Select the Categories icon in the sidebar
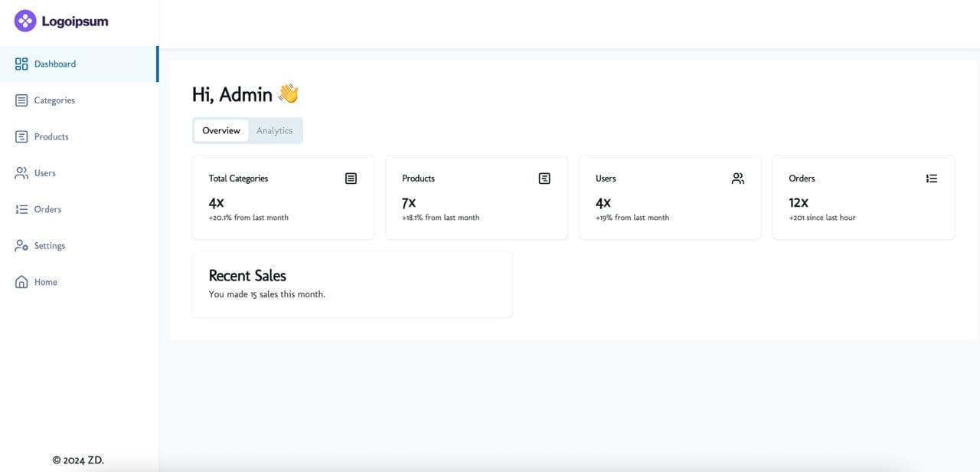The width and height of the screenshot is (980, 472). pyautogui.click(x=21, y=100)
